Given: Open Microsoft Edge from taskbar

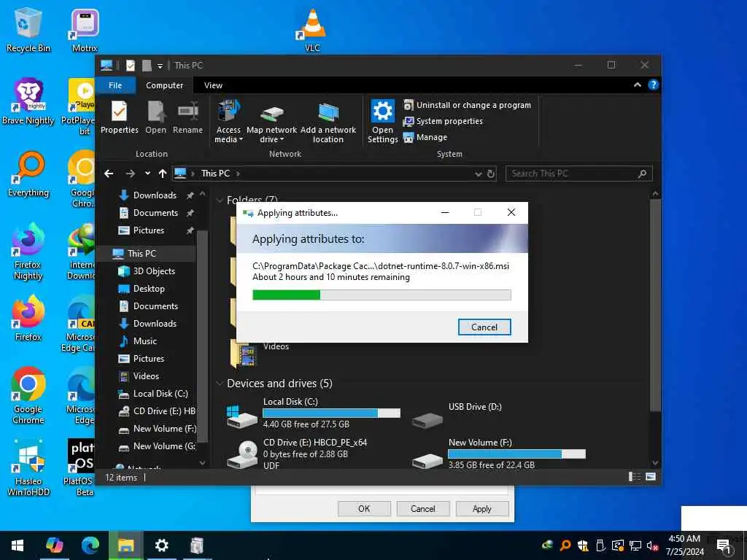Looking at the screenshot, I should click(90, 545).
